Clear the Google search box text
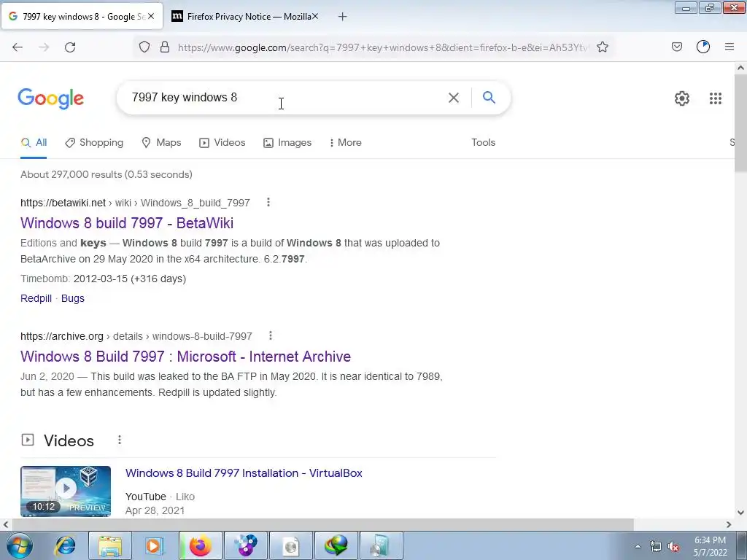747x560 pixels. tap(454, 98)
